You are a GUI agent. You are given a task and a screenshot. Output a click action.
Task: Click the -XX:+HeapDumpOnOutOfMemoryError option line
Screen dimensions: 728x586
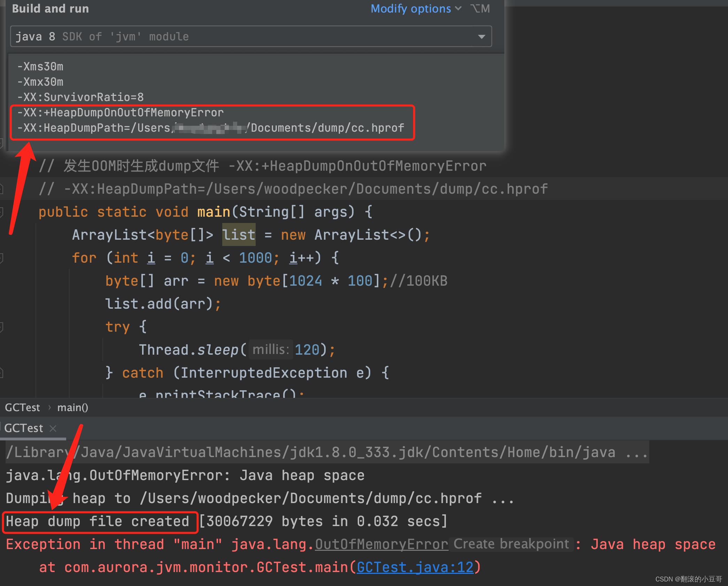(121, 112)
